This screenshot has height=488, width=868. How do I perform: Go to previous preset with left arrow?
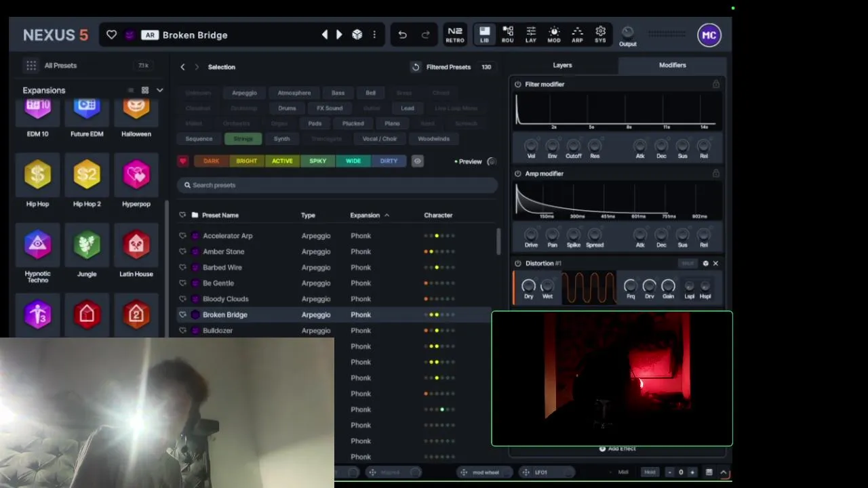pyautogui.click(x=324, y=35)
